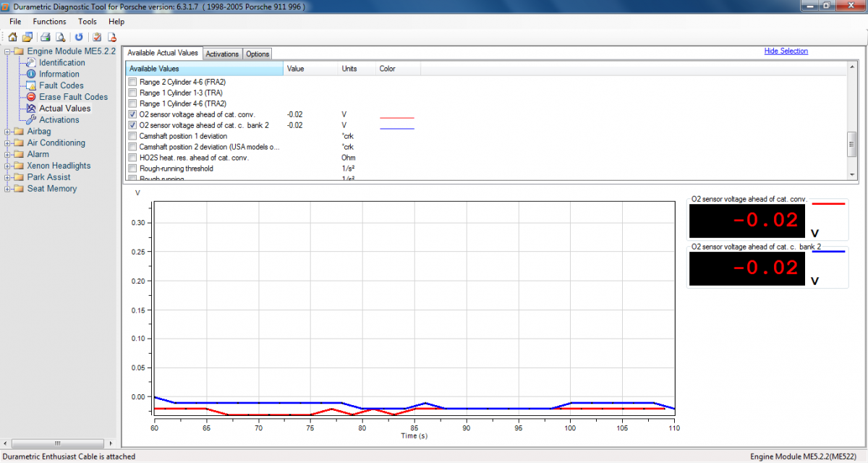
Task: Click the Color column header
Action: [398, 69]
